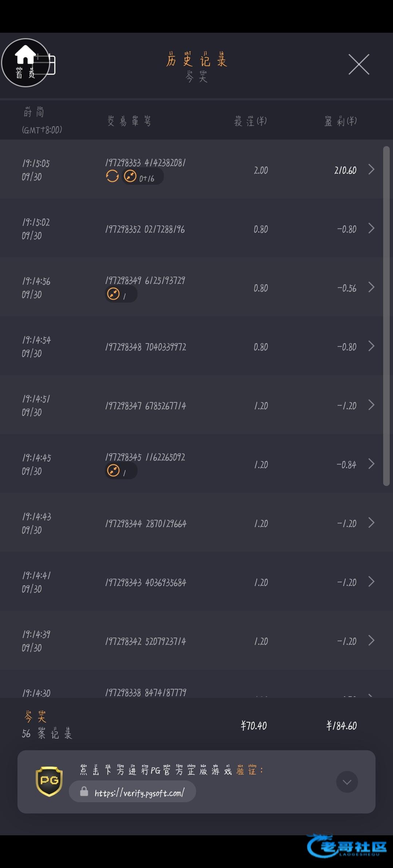The image size is (393, 868).
Task: Click the PG shield logo
Action: (49, 781)
